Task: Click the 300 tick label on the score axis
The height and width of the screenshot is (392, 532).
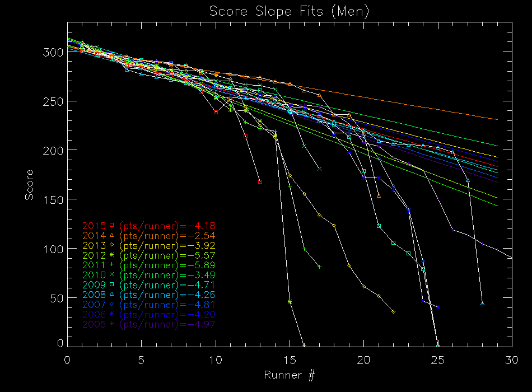Action: (x=53, y=52)
